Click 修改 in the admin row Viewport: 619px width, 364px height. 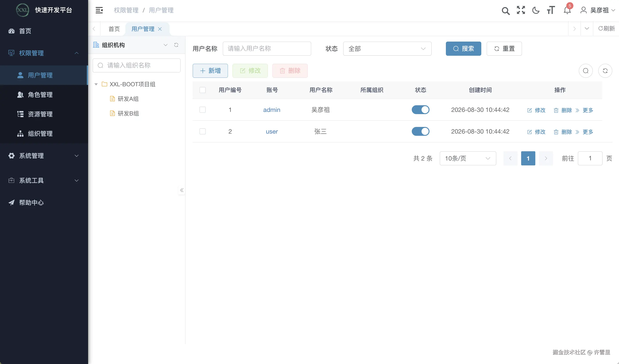(x=536, y=110)
